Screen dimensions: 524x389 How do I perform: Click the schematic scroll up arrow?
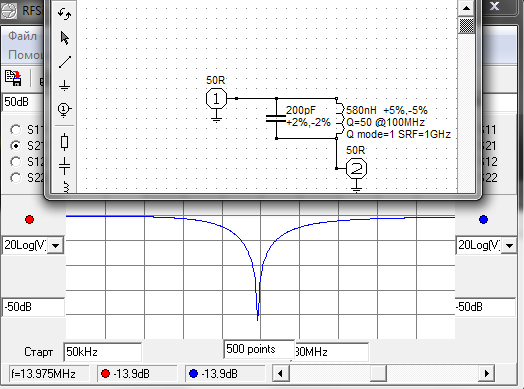click(467, 8)
